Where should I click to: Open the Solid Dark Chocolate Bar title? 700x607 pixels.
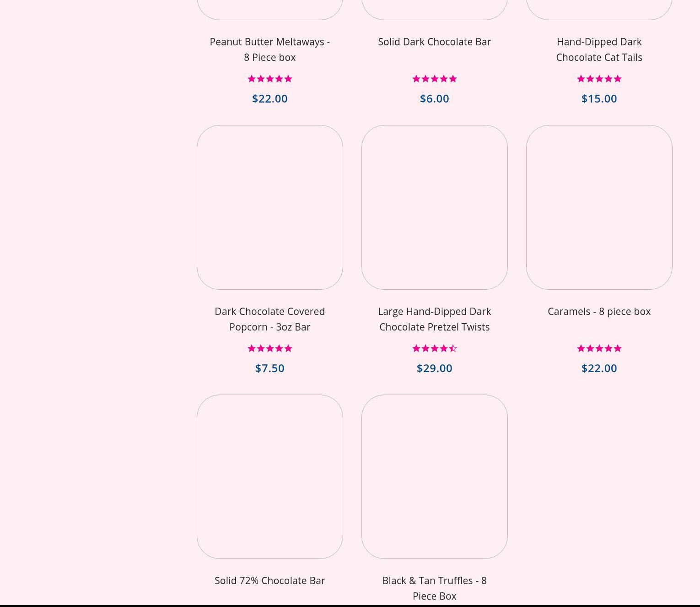(434, 42)
